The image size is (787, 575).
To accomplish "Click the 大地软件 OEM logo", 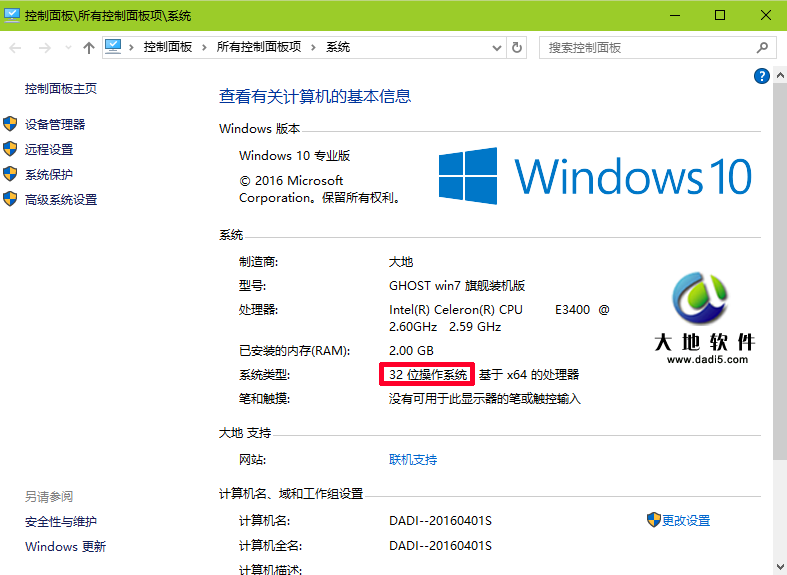I will (x=705, y=318).
